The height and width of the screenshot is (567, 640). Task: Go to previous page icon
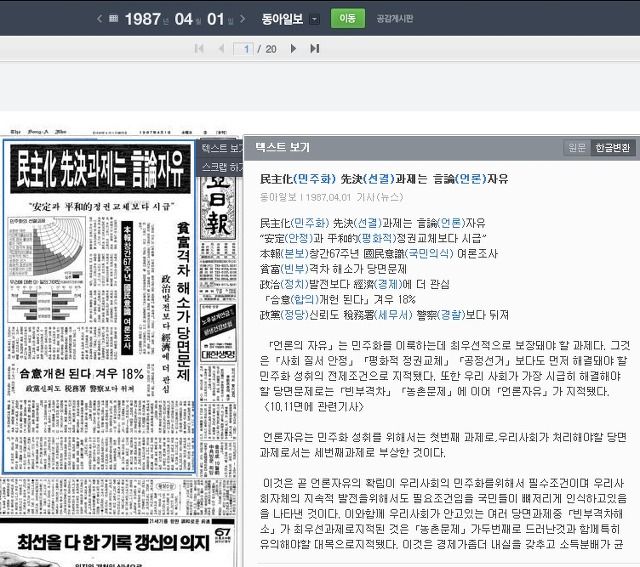tap(221, 49)
